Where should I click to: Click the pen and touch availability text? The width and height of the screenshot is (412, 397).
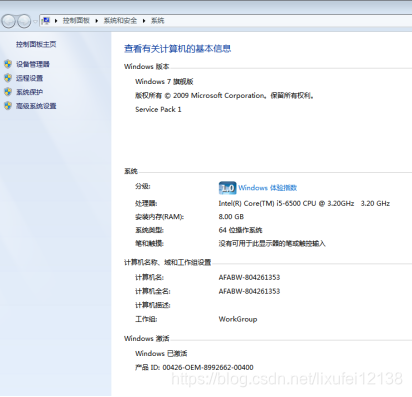pyautogui.click(x=272, y=244)
